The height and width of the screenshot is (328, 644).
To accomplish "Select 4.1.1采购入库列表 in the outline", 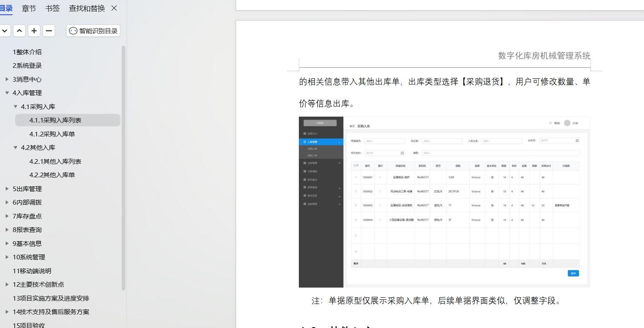I will coord(68,120).
